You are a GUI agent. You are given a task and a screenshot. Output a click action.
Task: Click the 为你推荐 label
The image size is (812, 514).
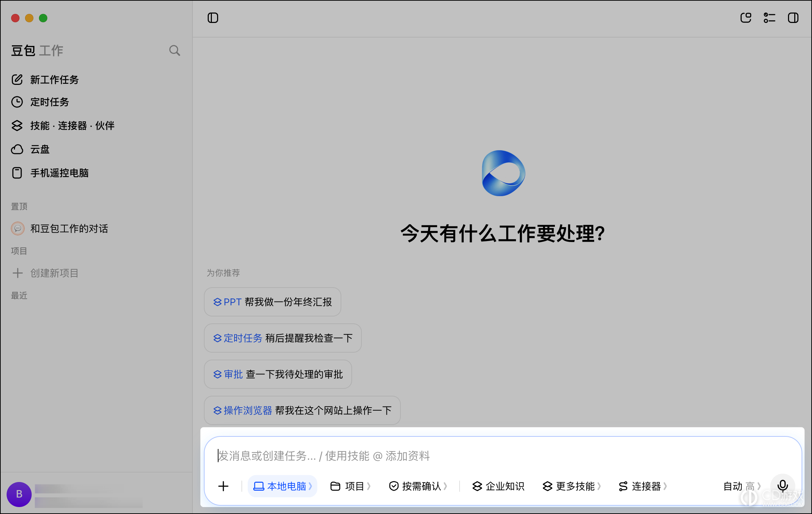(x=223, y=273)
